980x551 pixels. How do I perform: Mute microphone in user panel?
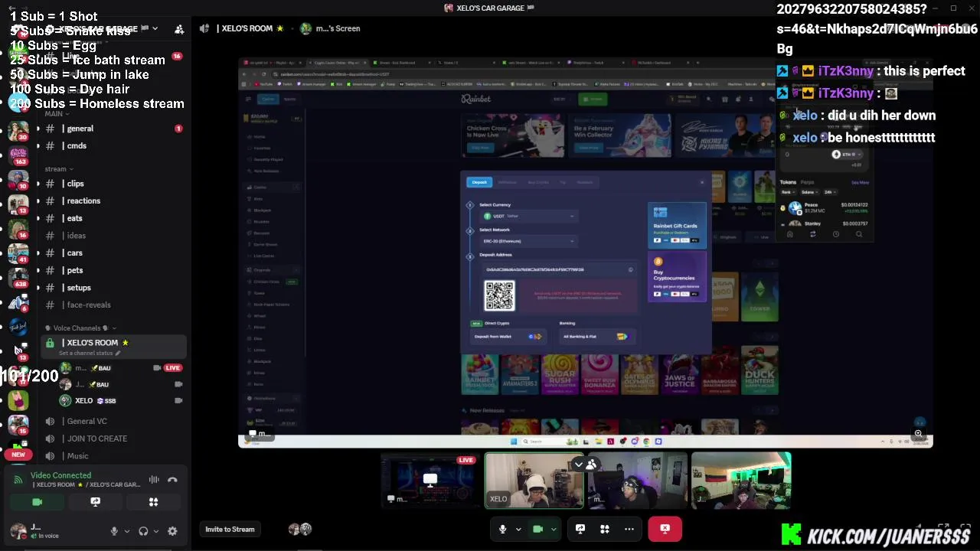tap(114, 531)
